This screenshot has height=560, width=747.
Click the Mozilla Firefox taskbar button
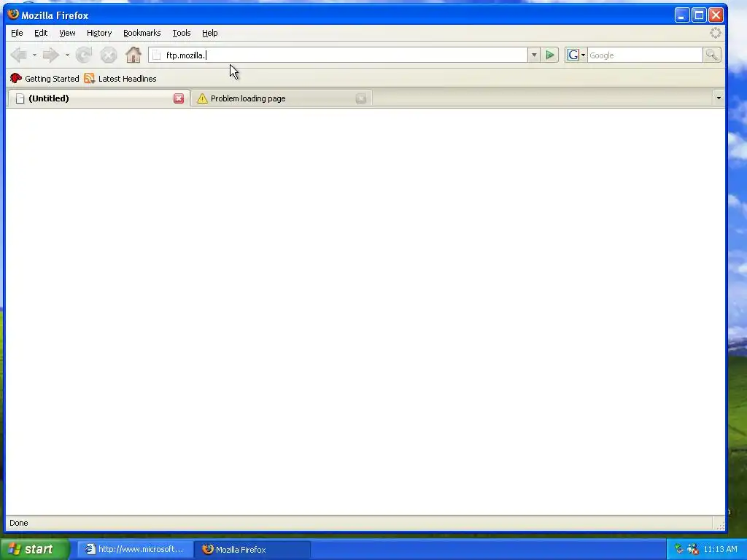tap(252, 550)
